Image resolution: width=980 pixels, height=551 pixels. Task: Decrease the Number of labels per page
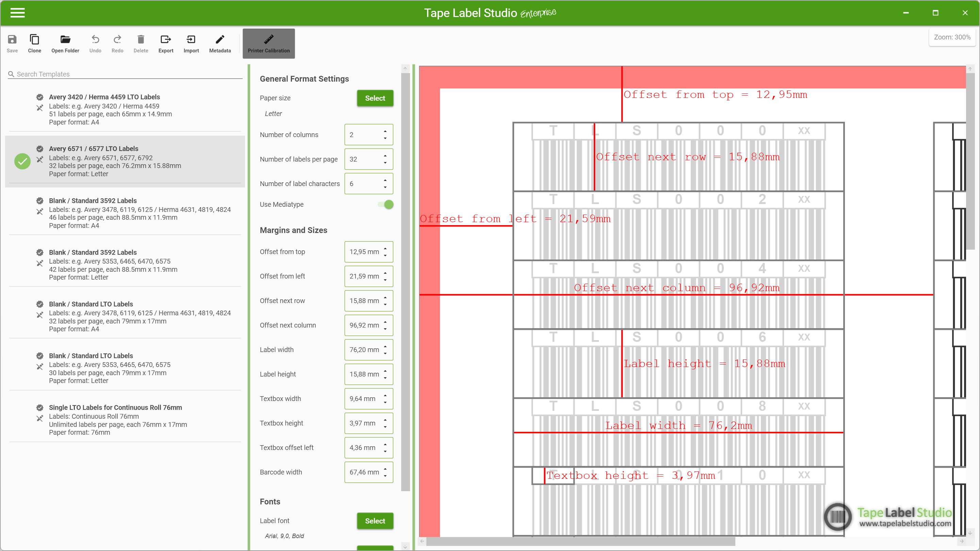click(386, 163)
